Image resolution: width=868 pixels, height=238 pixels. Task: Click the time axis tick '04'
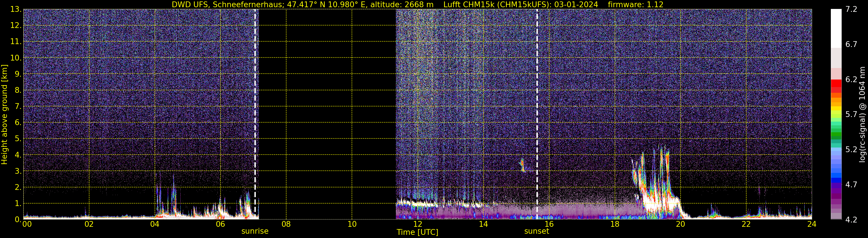click(x=155, y=224)
